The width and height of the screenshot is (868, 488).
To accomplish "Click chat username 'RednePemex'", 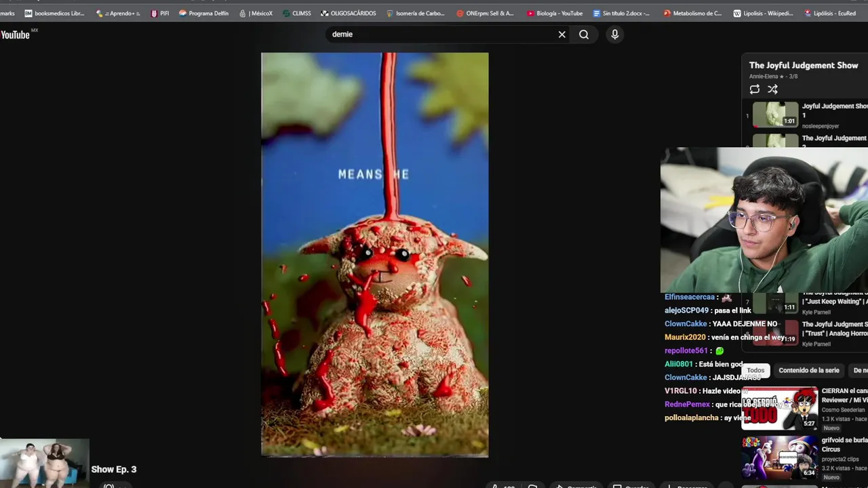I will tap(687, 405).
